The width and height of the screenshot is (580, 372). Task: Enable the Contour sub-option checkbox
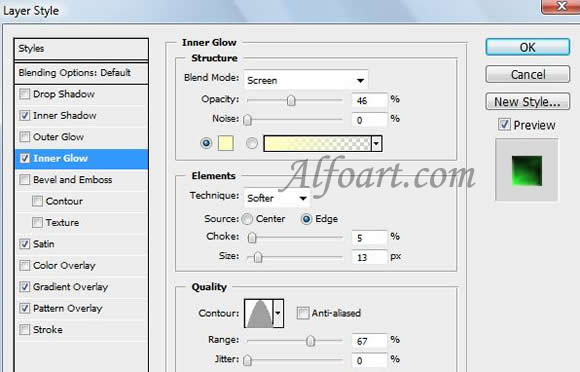click(37, 201)
